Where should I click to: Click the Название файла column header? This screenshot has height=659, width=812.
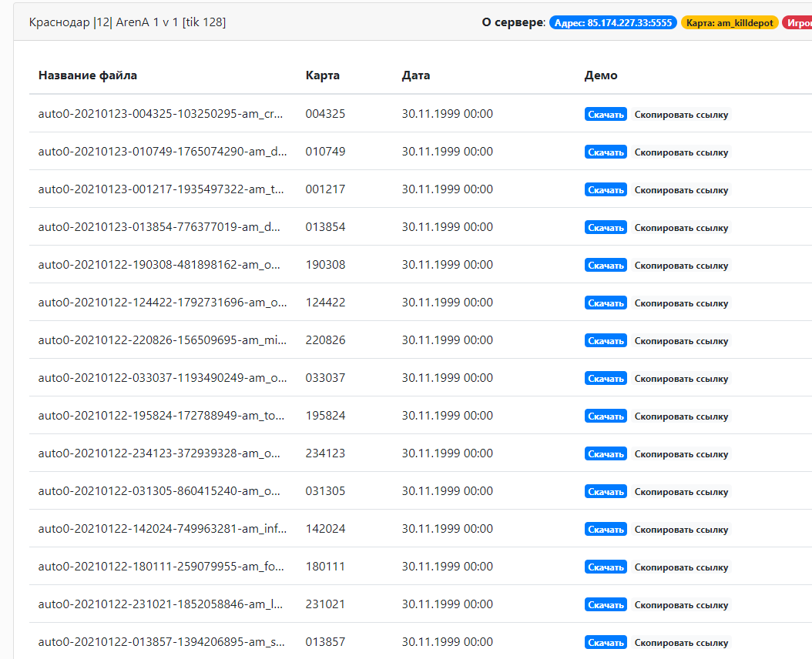click(88, 75)
